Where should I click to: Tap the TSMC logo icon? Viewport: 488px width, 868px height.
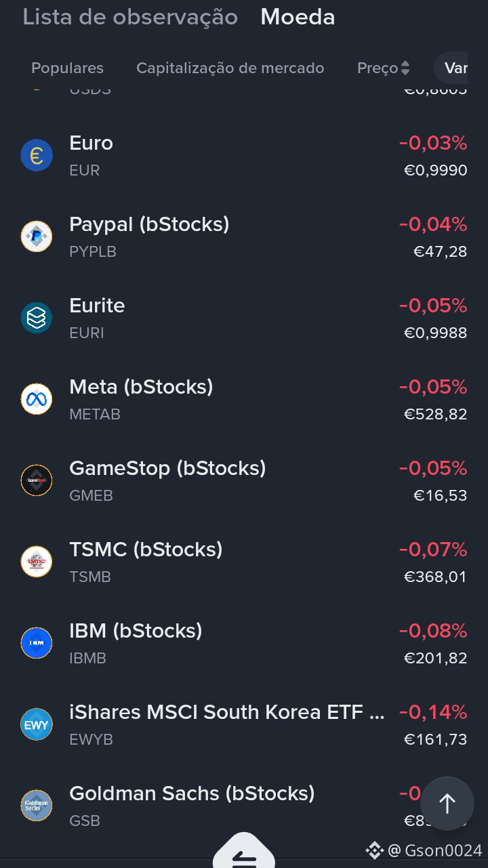(37, 562)
